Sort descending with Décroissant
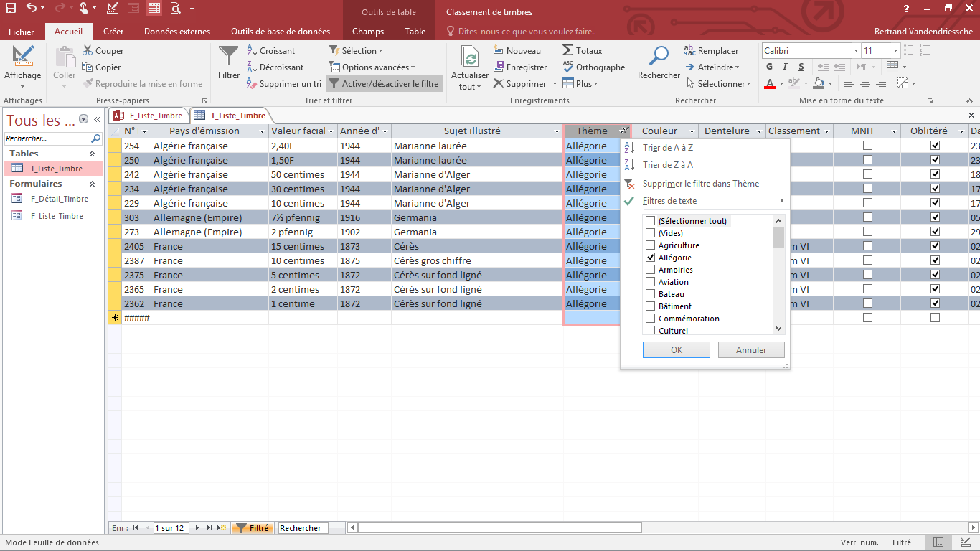Image resolution: width=980 pixels, height=551 pixels. tap(275, 67)
